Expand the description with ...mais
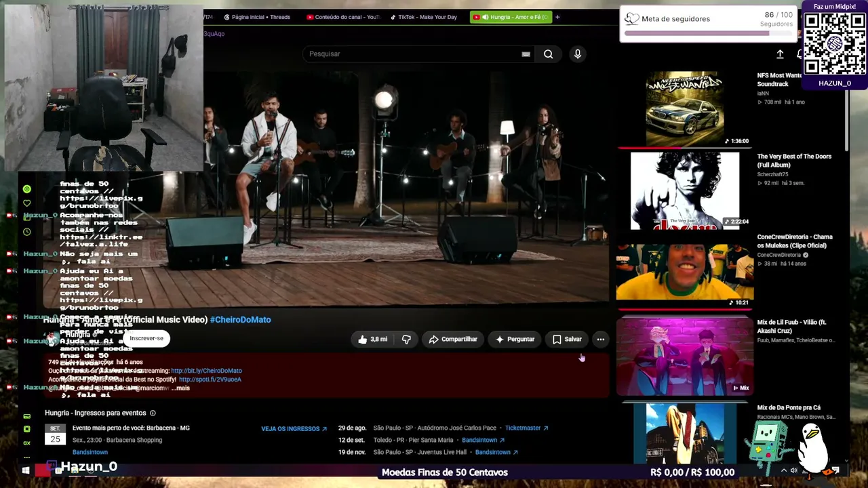The image size is (868, 488). pyautogui.click(x=180, y=388)
